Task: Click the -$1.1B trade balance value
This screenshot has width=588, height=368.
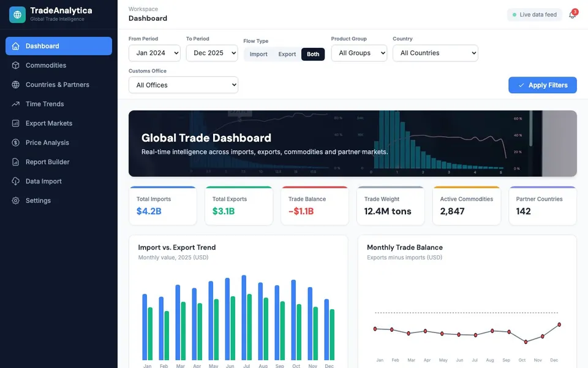Action: click(301, 211)
